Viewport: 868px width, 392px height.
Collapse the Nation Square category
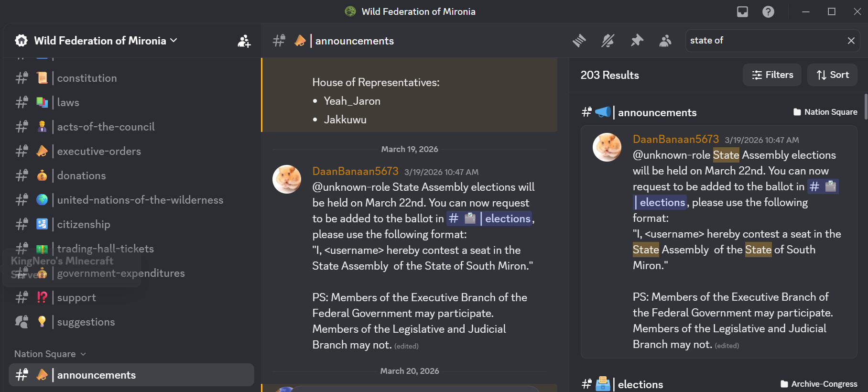(50, 354)
